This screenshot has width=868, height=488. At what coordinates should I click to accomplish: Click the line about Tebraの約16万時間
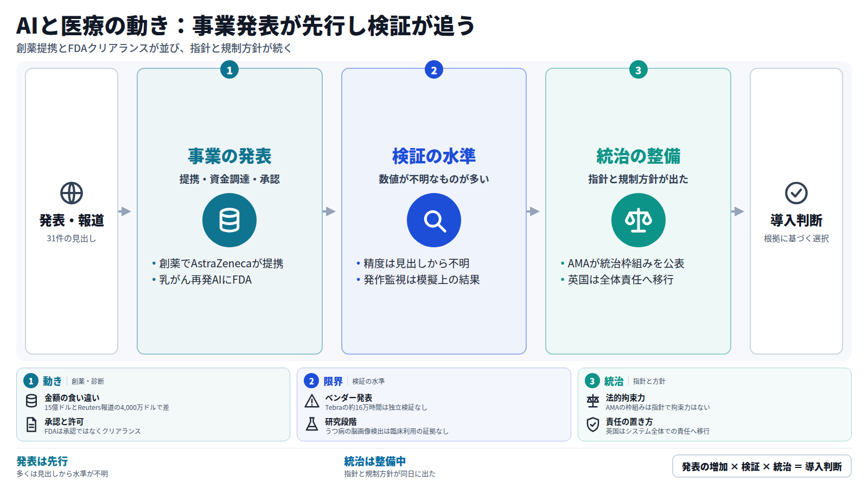point(376,407)
